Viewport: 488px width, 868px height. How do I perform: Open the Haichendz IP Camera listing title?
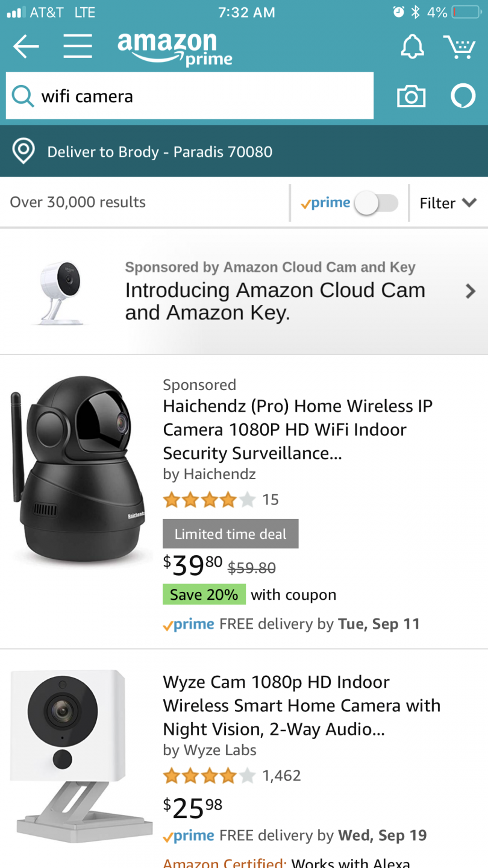coord(298,429)
